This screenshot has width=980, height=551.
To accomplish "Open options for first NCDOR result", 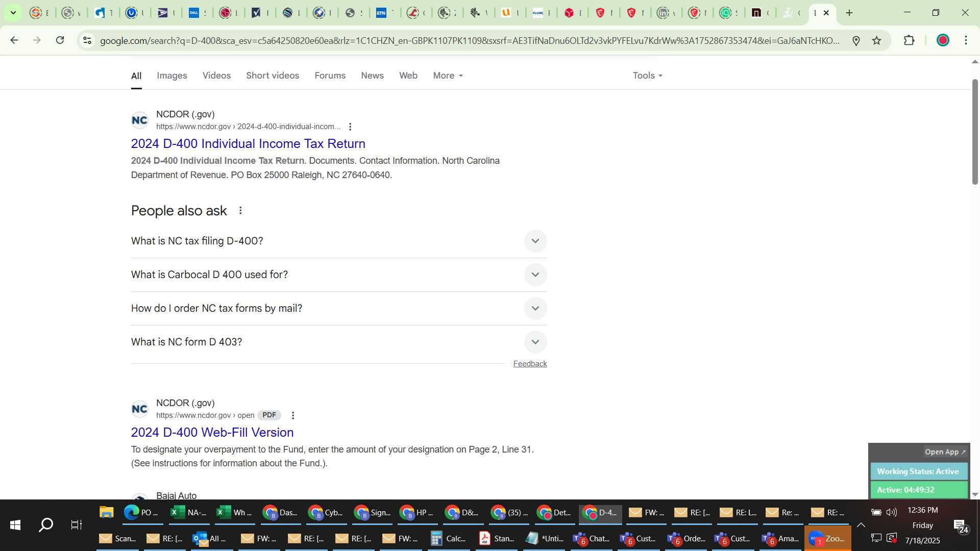I will point(350,127).
